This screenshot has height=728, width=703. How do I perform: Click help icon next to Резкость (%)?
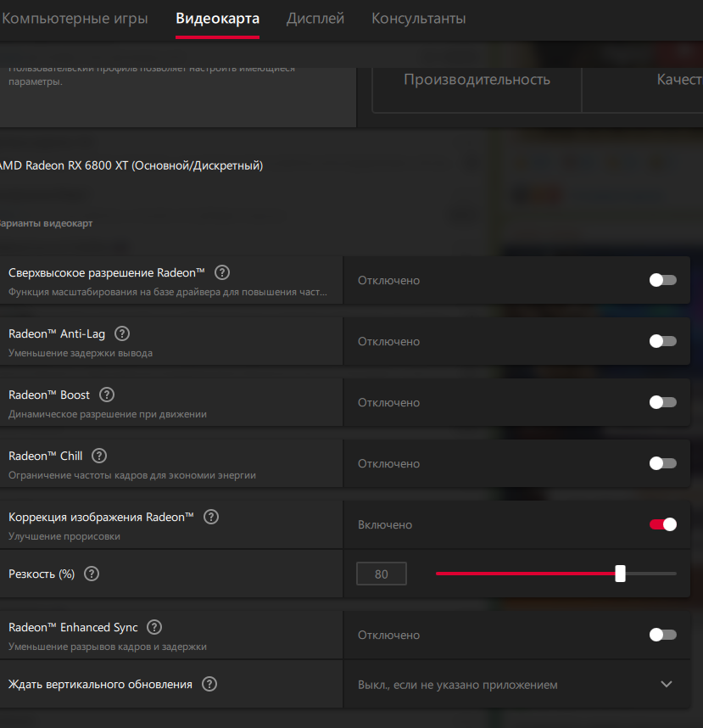point(92,574)
